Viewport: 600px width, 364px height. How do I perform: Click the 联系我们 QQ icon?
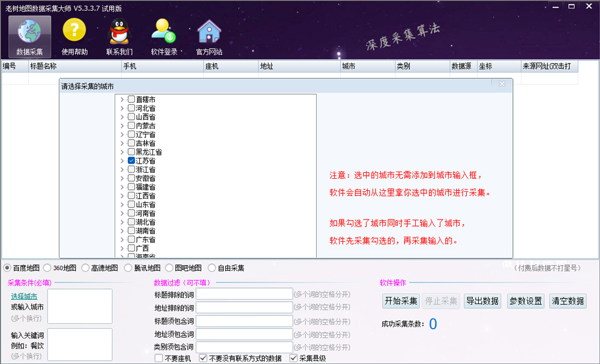pyautogui.click(x=119, y=35)
